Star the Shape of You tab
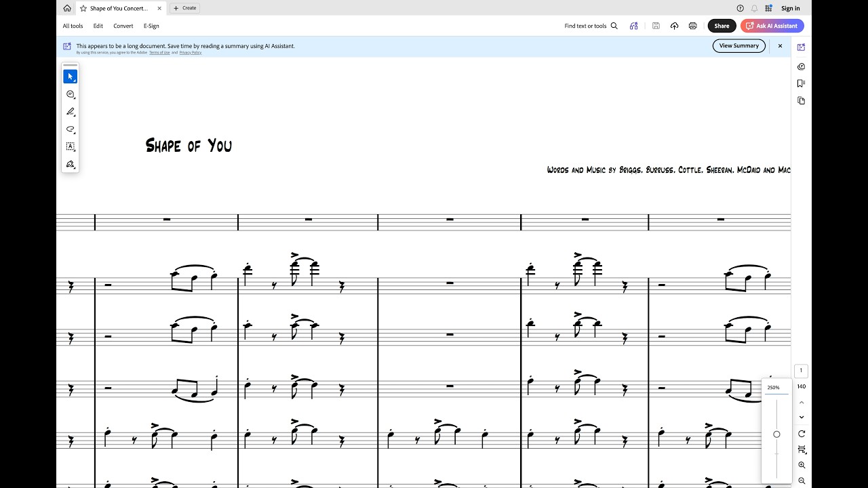The image size is (868, 488). (x=83, y=8)
